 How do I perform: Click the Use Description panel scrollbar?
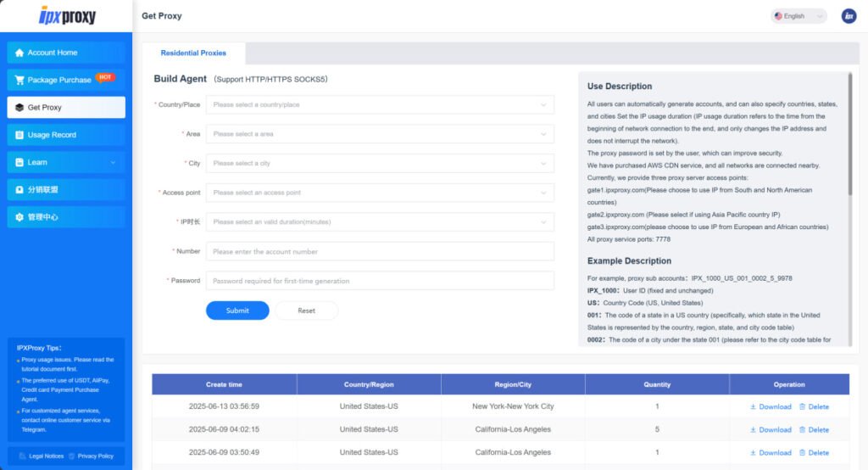point(849,136)
